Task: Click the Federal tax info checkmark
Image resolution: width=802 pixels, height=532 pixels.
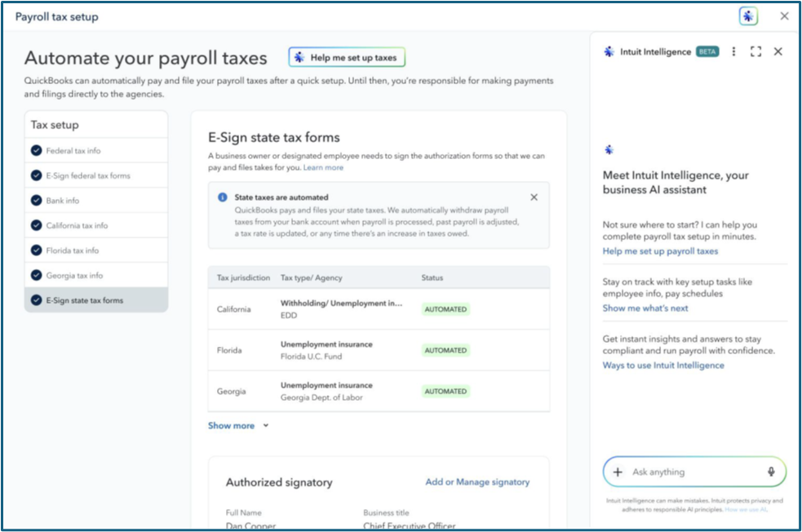Action: click(36, 151)
